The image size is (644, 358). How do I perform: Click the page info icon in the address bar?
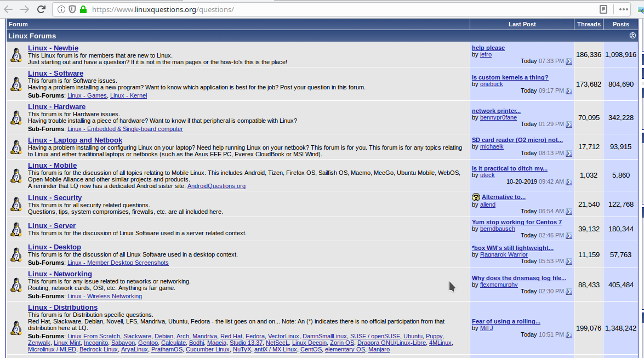[60, 9]
